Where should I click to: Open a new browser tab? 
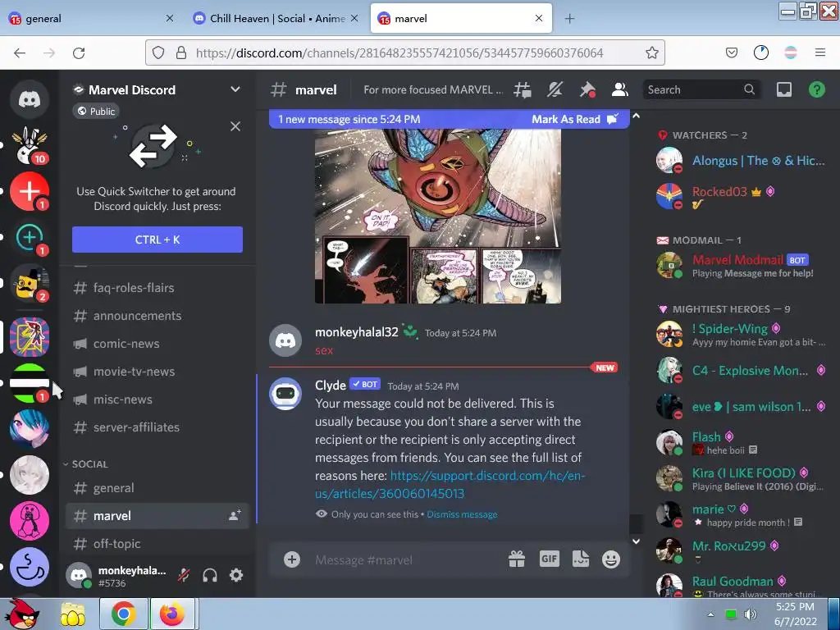pyautogui.click(x=569, y=18)
